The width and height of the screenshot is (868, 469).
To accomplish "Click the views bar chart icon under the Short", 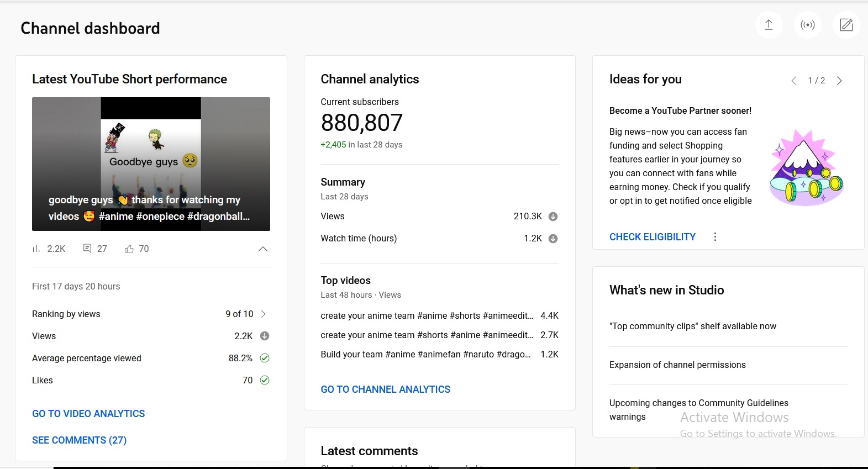I will coord(36,249).
